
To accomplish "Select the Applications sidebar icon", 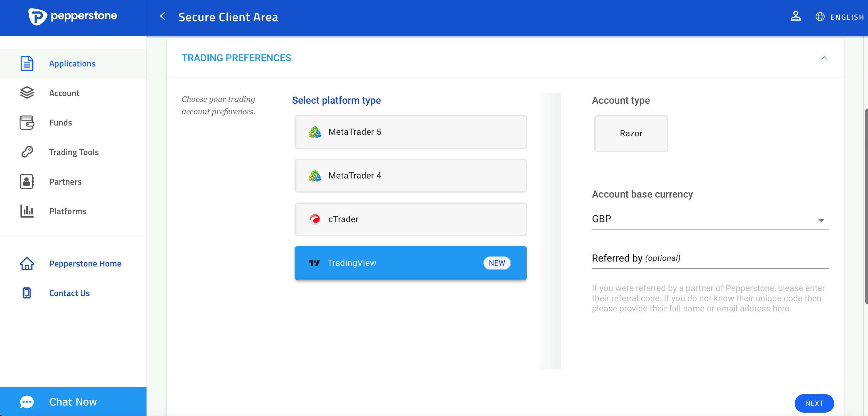I will click(x=26, y=63).
